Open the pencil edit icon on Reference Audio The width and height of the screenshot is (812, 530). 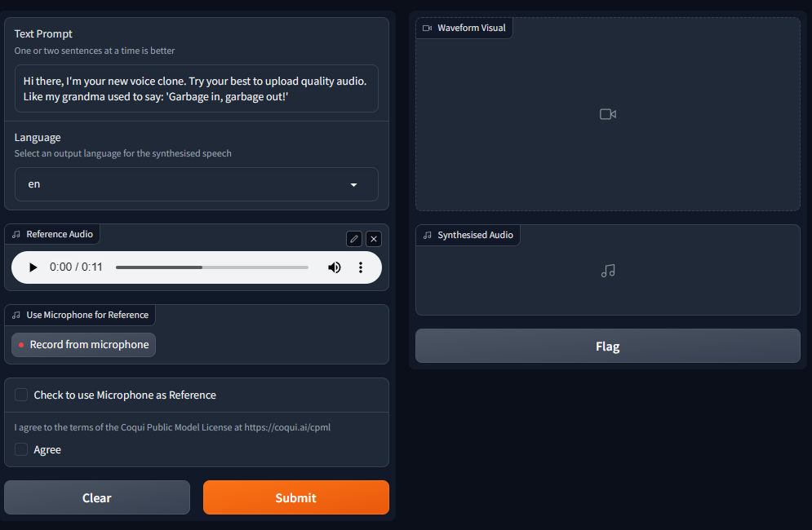(x=353, y=238)
